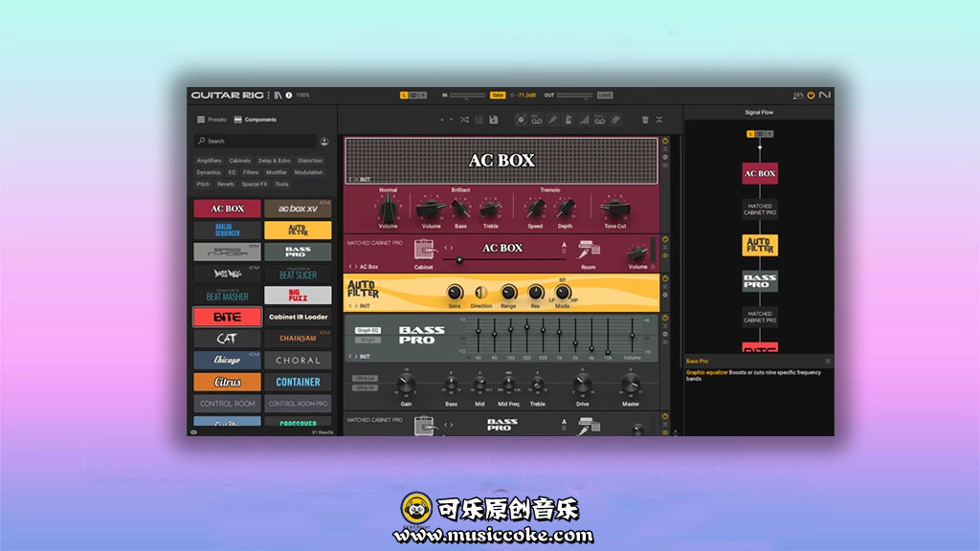Filter components by Cabinets tag
This screenshot has width=980, height=551.
coord(239,161)
